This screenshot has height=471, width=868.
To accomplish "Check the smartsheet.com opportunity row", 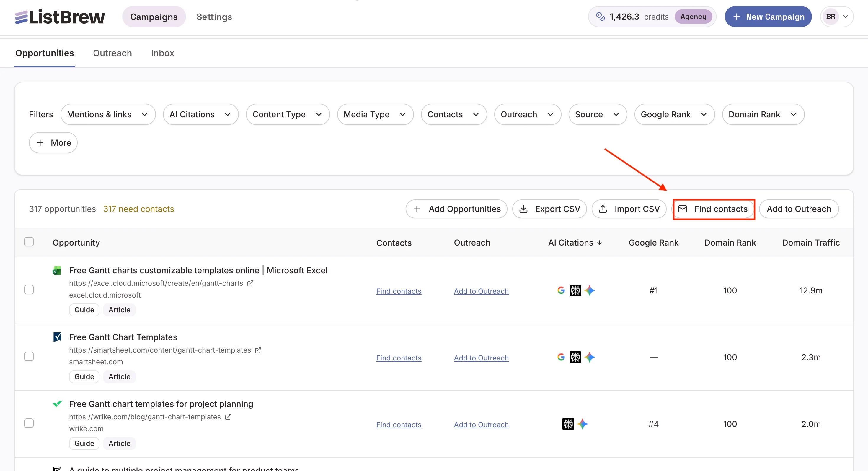I will coord(29,356).
